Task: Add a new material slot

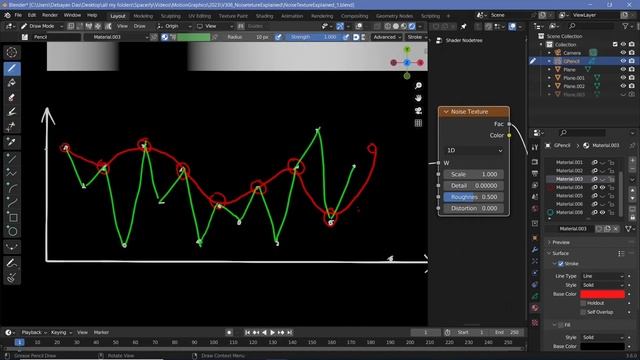Action: (632, 160)
